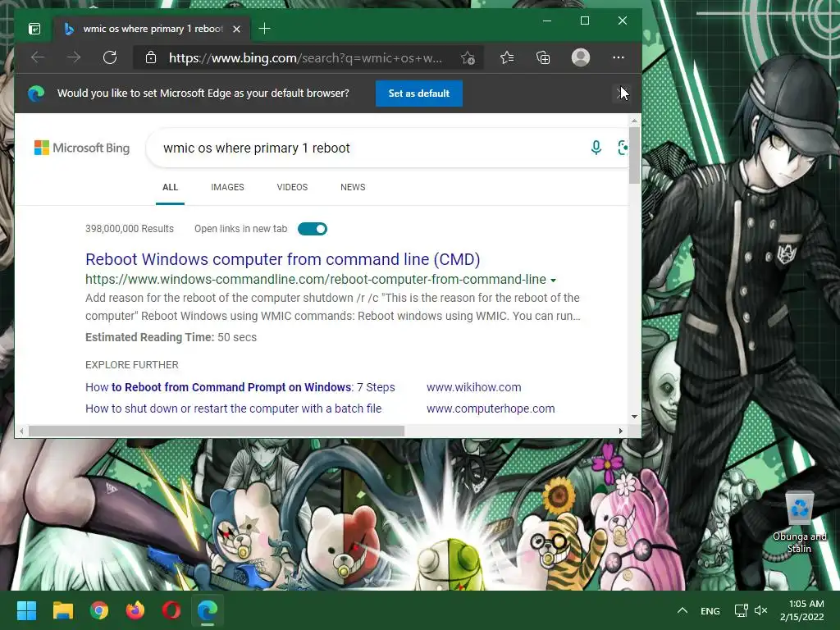View site information via the lock icon
The height and width of the screenshot is (630, 840).
[x=151, y=57]
